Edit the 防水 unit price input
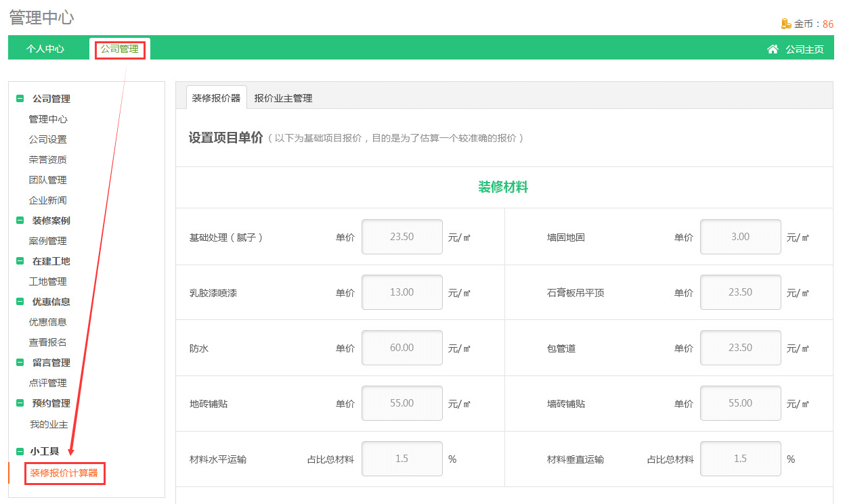Image resolution: width=847 pixels, height=504 pixels. [x=402, y=348]
